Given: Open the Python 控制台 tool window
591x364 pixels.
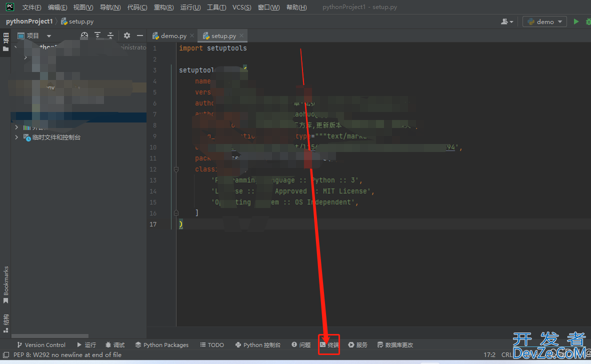Looking at the screenshot, I should (258, 345).
